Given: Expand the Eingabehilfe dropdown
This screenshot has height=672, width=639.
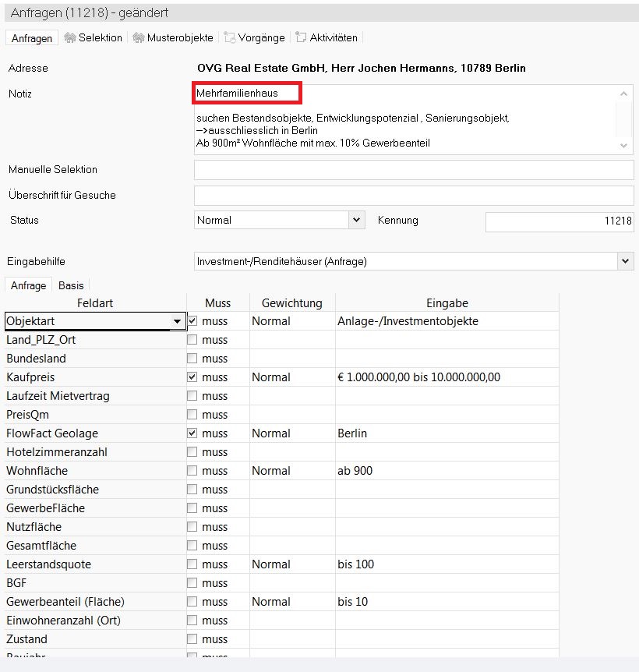Looking at the screenshot, I should 625,262.
